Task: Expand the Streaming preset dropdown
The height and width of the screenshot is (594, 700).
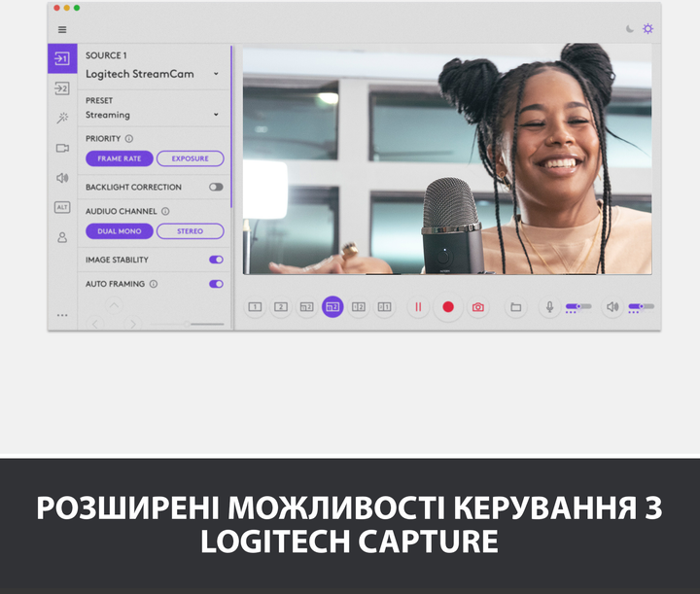Action: pos(216,115)
